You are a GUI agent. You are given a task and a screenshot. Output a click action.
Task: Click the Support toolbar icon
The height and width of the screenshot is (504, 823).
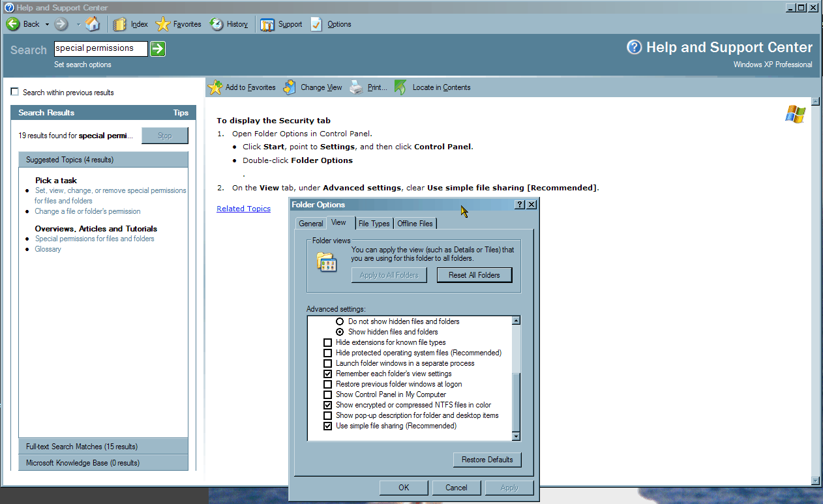pos(267,24)
